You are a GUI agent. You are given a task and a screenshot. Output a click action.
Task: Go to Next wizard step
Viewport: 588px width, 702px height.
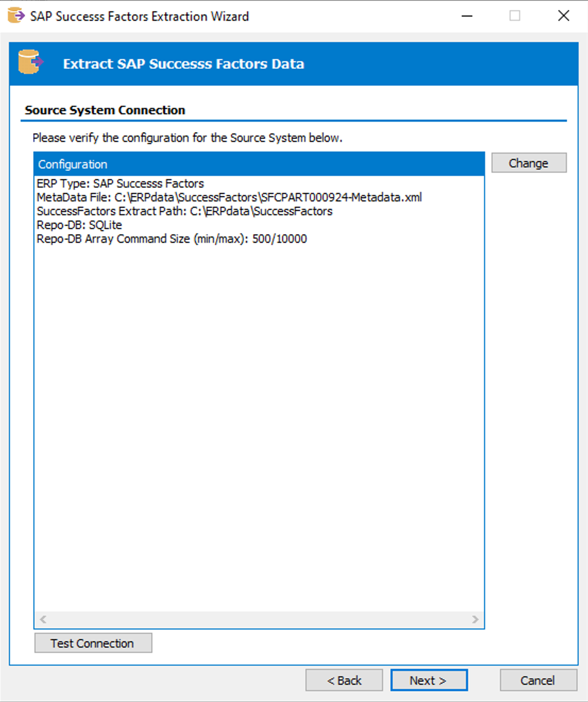coord(429,680)
